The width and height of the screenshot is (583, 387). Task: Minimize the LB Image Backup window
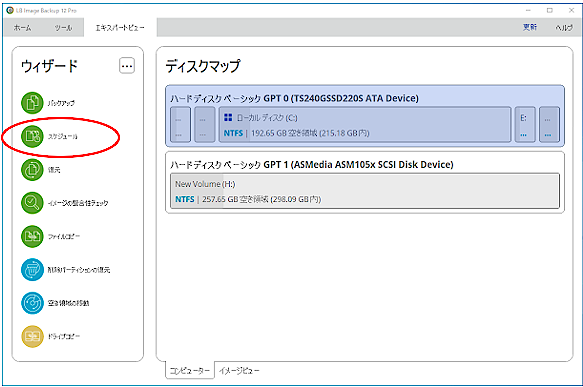pos(528,10)
